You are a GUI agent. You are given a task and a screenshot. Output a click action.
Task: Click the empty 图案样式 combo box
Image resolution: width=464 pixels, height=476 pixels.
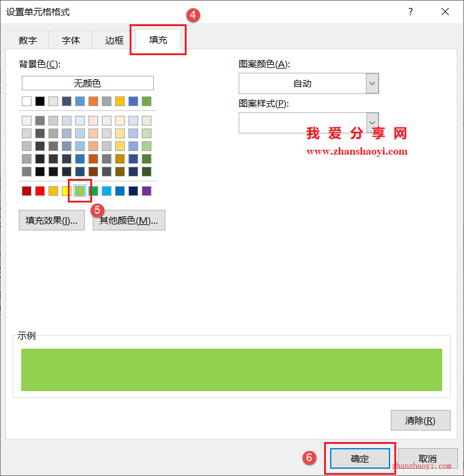(x=309, y=122)
